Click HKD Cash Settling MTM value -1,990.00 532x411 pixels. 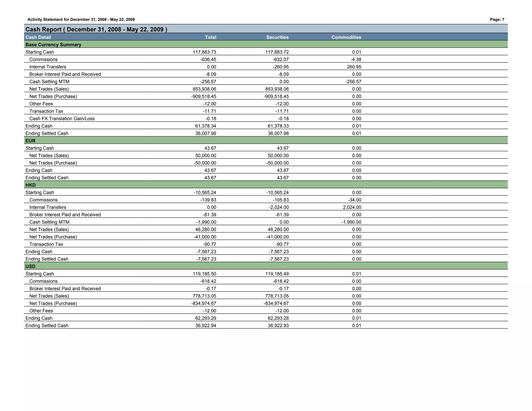click(206, 222)
